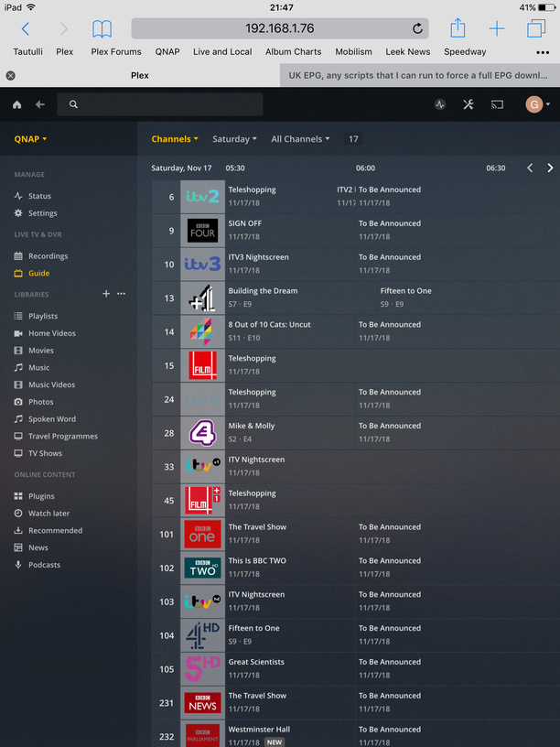Open Great Scientists programme
Image resolution: width=560 pixels, height=747 pixels.
(256, 662)
